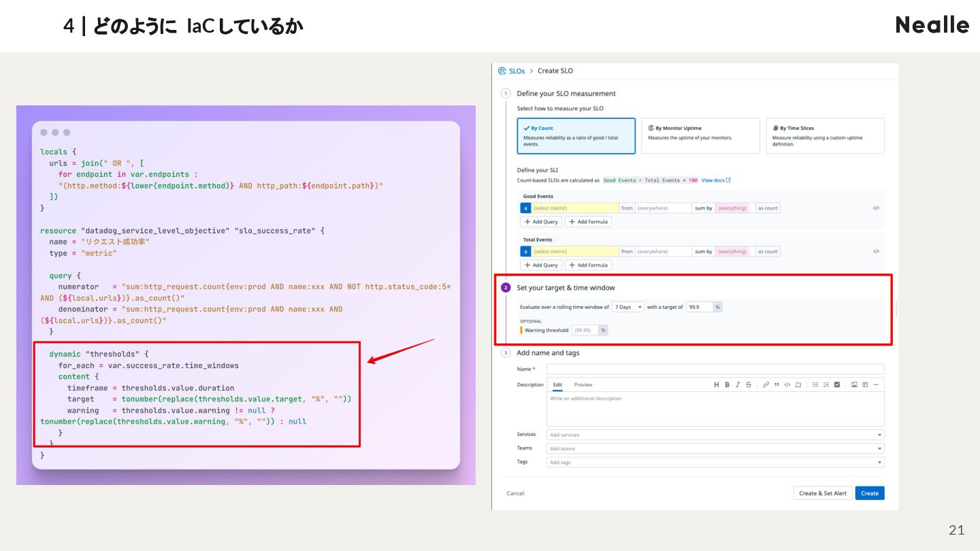Click the inline code icon in description toolbar
Screen dimensions: 980x551
coord(787,385)
